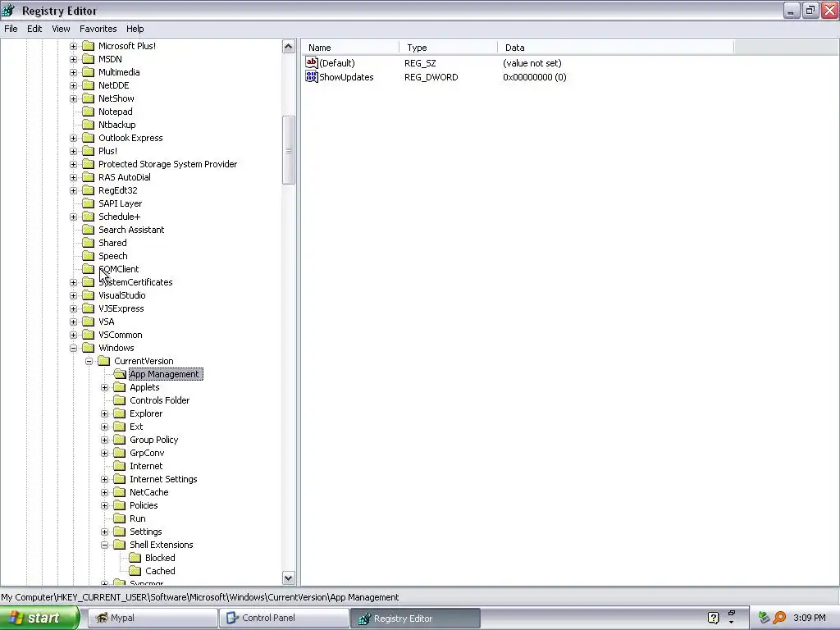
Task: Expand the Schedule+ key
Action: click(73, 217)
